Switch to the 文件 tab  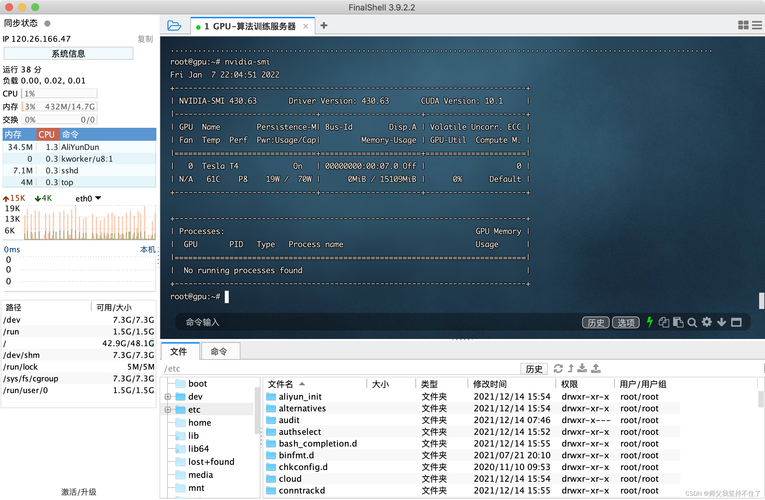179,351
